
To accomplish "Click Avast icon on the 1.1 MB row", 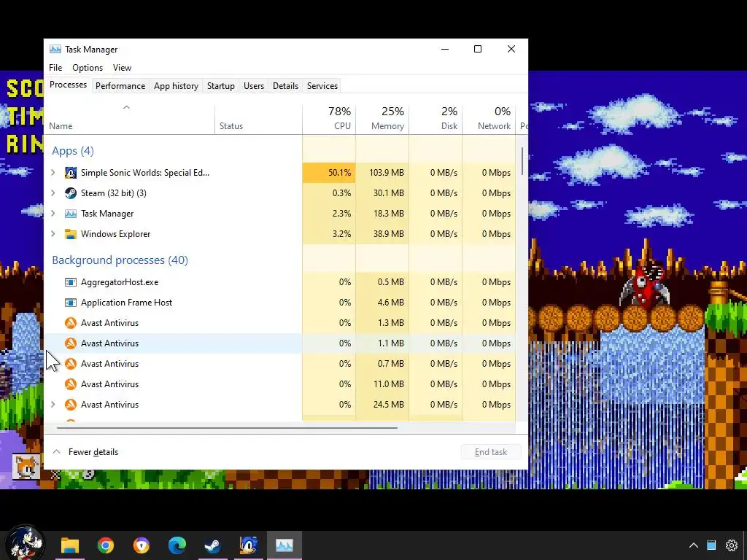I will pos(71,343).
